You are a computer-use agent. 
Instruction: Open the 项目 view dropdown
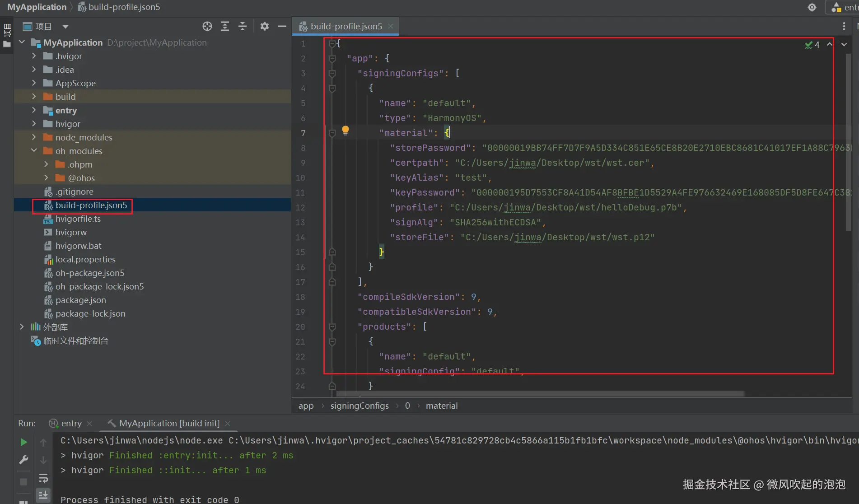[65, 27]
